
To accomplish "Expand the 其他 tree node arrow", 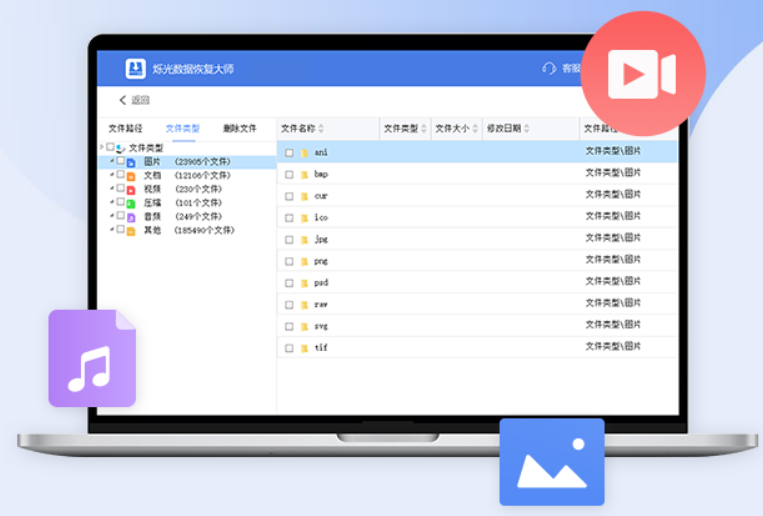I will 112,229.
